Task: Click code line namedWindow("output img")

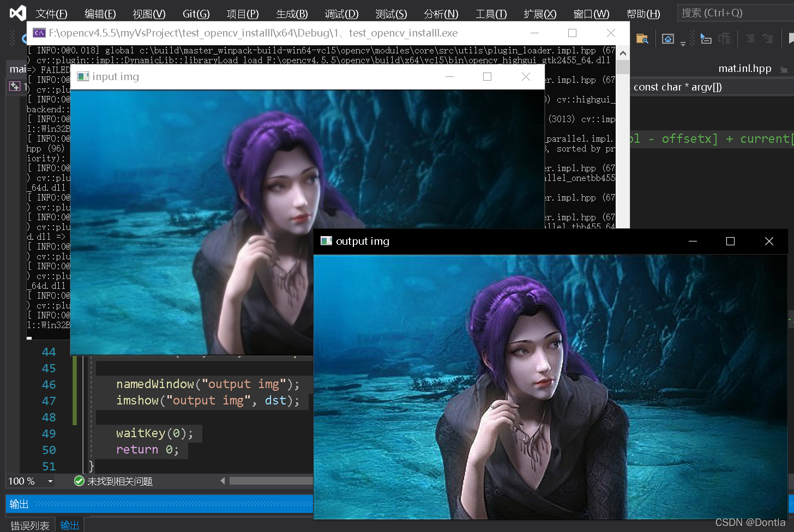Action: [208, 384]
